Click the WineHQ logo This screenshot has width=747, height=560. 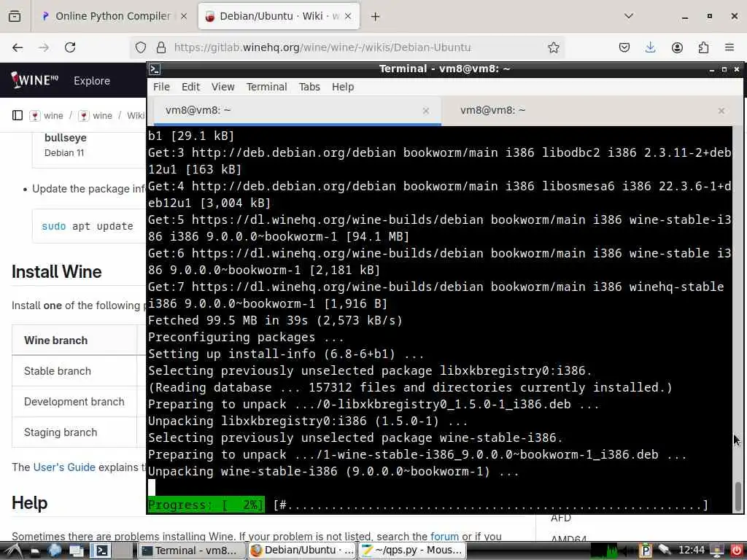click(x=34, y=80)
